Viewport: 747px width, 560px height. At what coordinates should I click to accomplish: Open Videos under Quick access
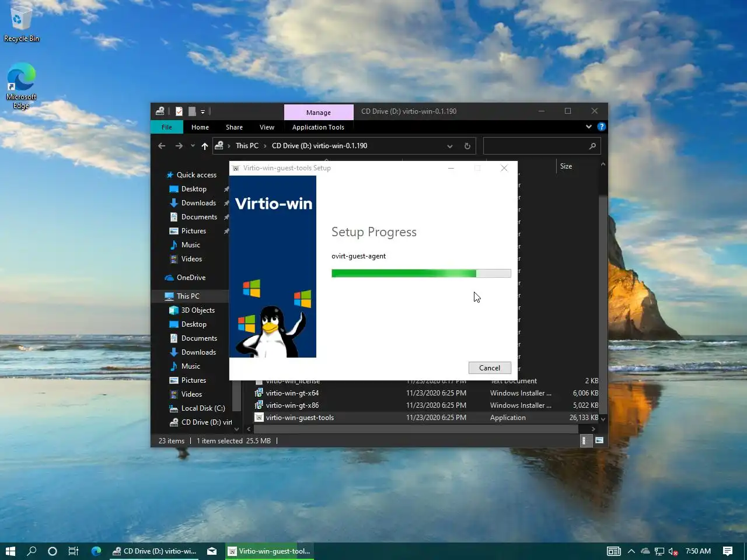[191, 259]
